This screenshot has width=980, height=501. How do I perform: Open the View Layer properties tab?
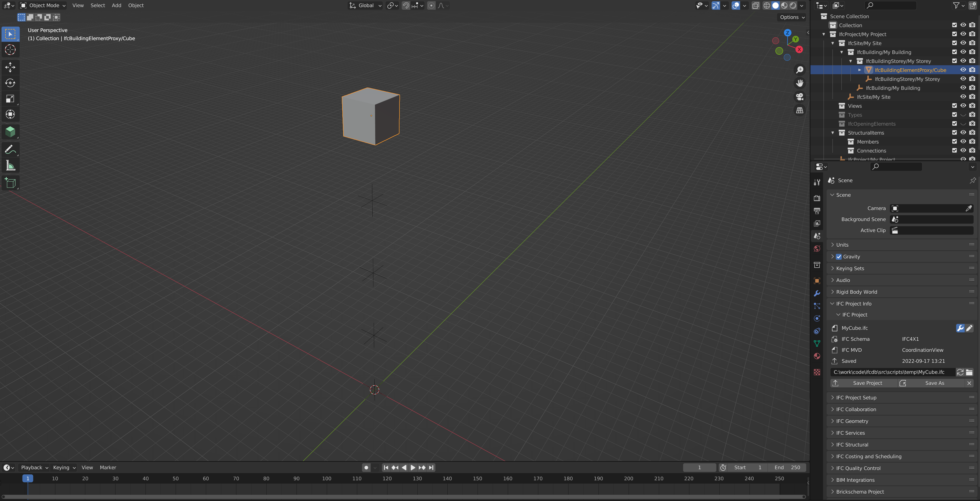pos(817,223)
